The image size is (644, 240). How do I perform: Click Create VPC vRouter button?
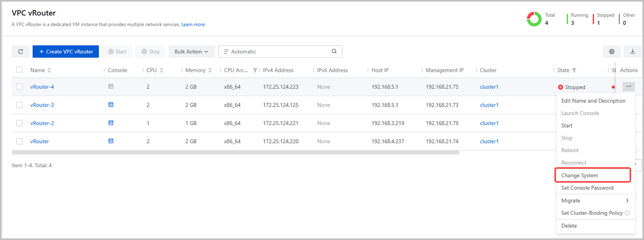[65, 51]
